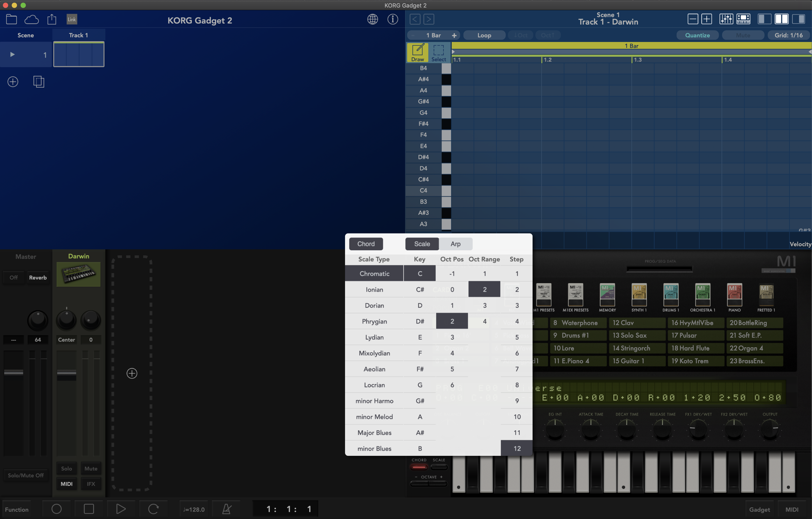The height and width of the screenshot is (519, 812).
Task: Toggle Loop button in piano roll
Action: (484, 35)
